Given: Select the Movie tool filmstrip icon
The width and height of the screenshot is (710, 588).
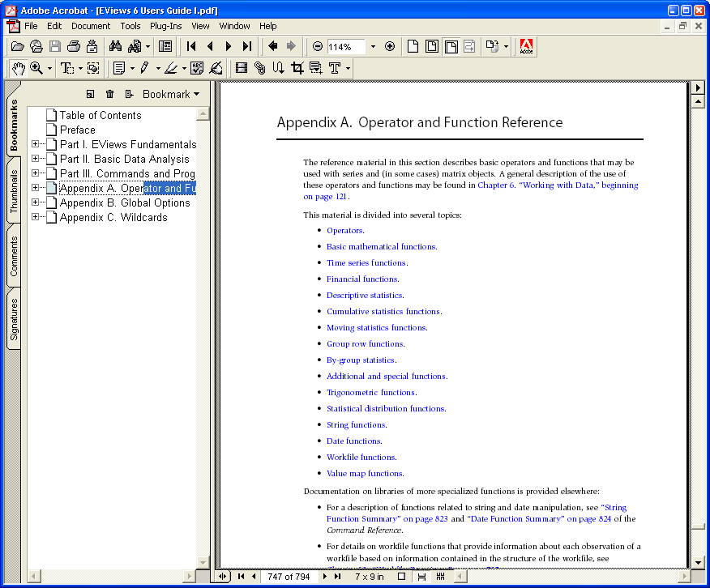Looking at the screenshot, I should pyautogui.click(x=241, y=69).
